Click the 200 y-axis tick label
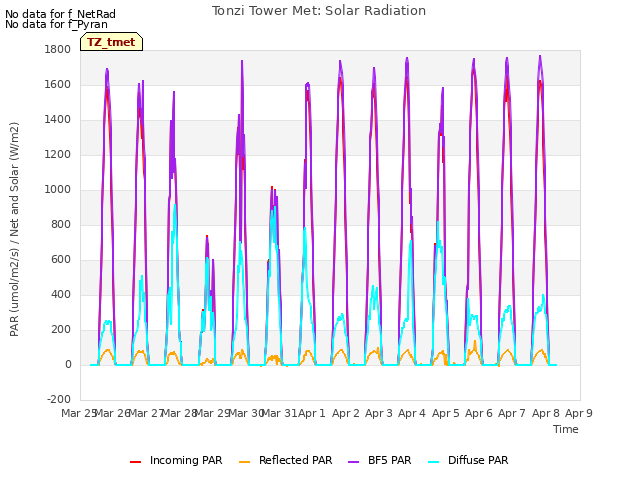Image resolution: width=640 pixels, height=480 pixels. [x=61, y=330]
